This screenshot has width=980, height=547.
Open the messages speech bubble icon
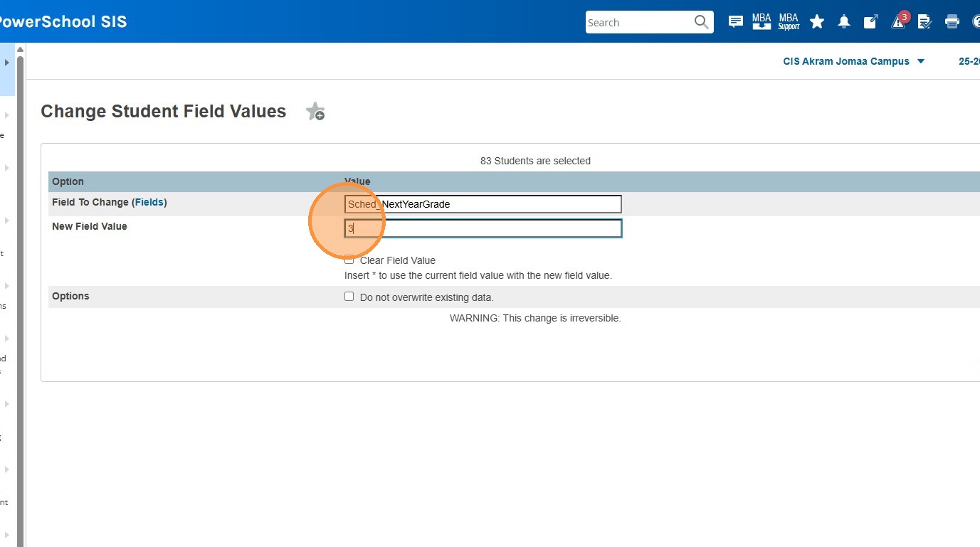point(736,22)
